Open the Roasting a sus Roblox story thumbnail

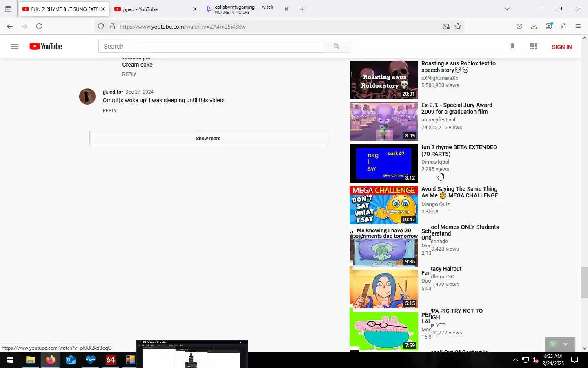click(384, 80)
